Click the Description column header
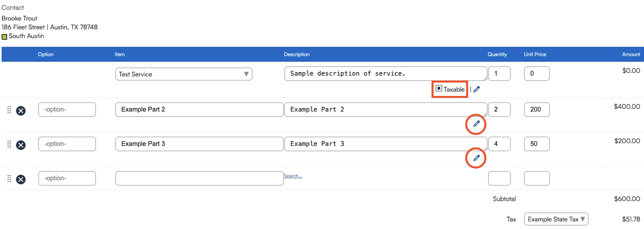 [x=296, y=54]
